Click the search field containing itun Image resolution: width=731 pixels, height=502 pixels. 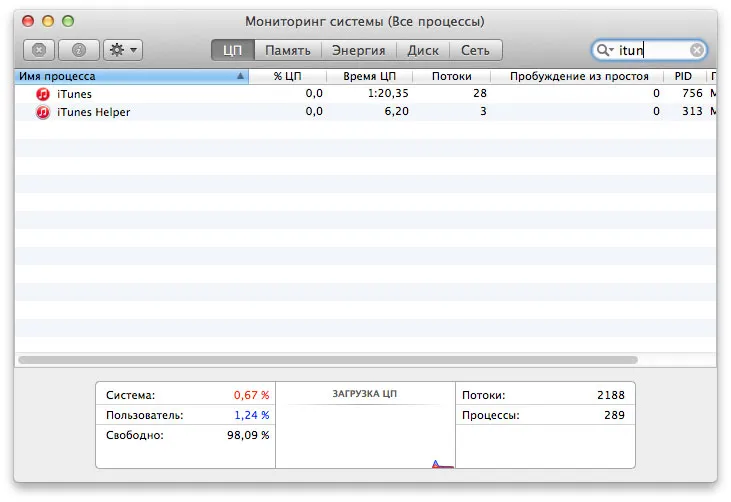649,50
